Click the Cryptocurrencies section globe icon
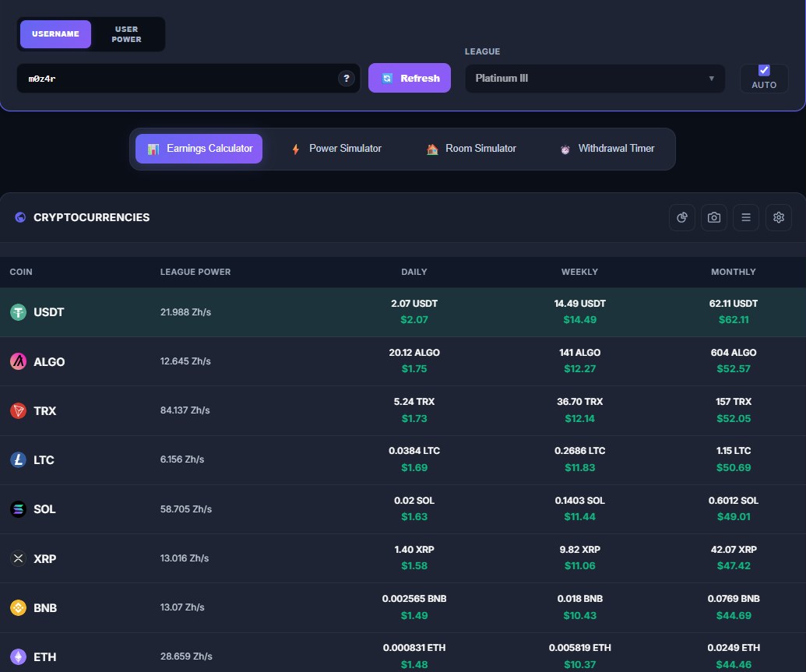806x672 pixels. pos(20,217)
